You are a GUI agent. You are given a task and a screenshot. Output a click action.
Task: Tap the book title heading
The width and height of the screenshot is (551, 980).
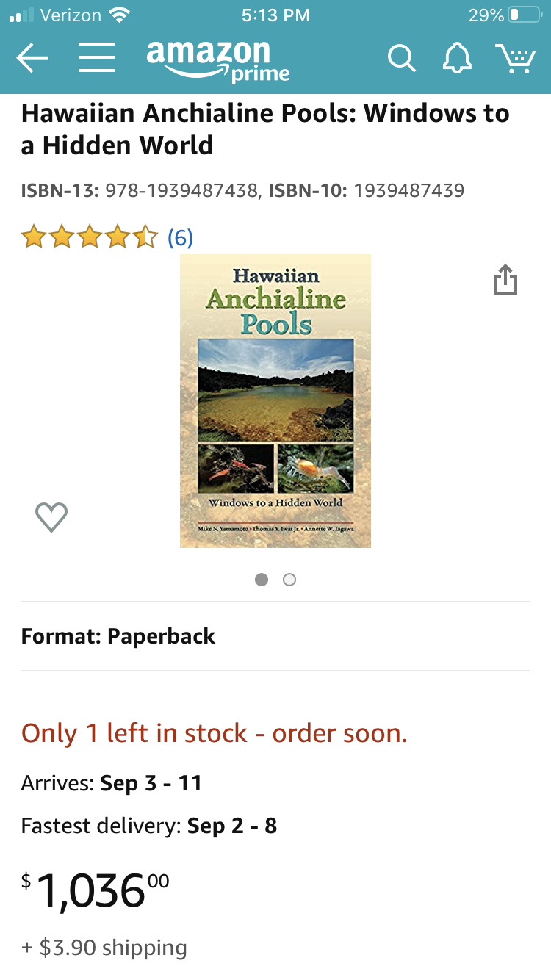tap(265, 129)
